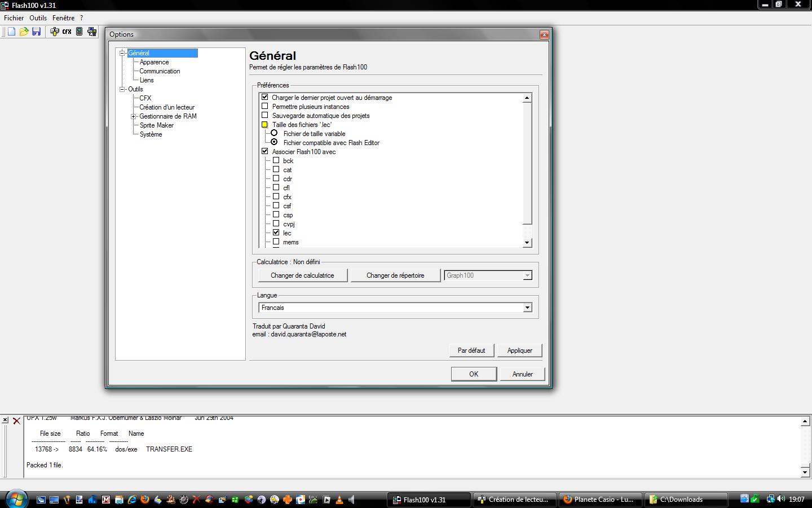
Task: Open the Langue dropdown showing Francais
Action: [527, 308]
